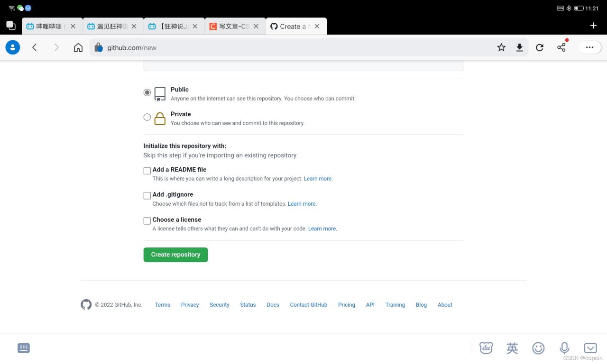
Task: Enable the Add .gitignore checkbox
Action: tap(147, 196)
